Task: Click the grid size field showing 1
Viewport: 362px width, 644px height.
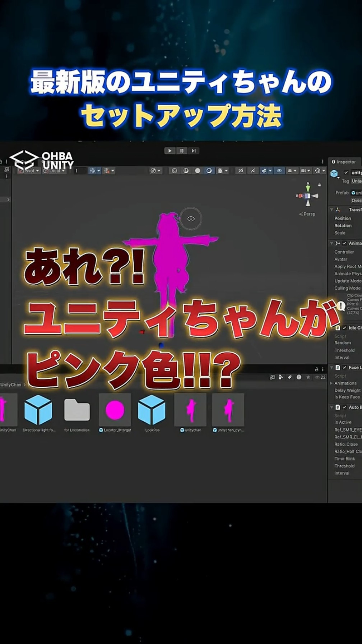Action: tap(80, 171)
